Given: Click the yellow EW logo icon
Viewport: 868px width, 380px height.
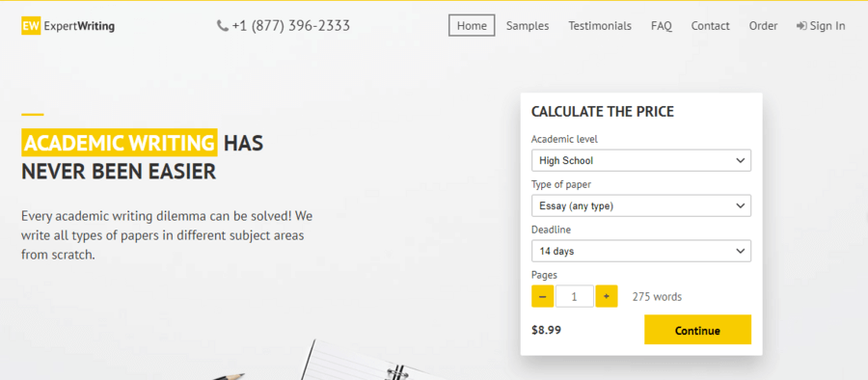Looking at the screenshot, I should pyautogui.click(x=31, y=26).
